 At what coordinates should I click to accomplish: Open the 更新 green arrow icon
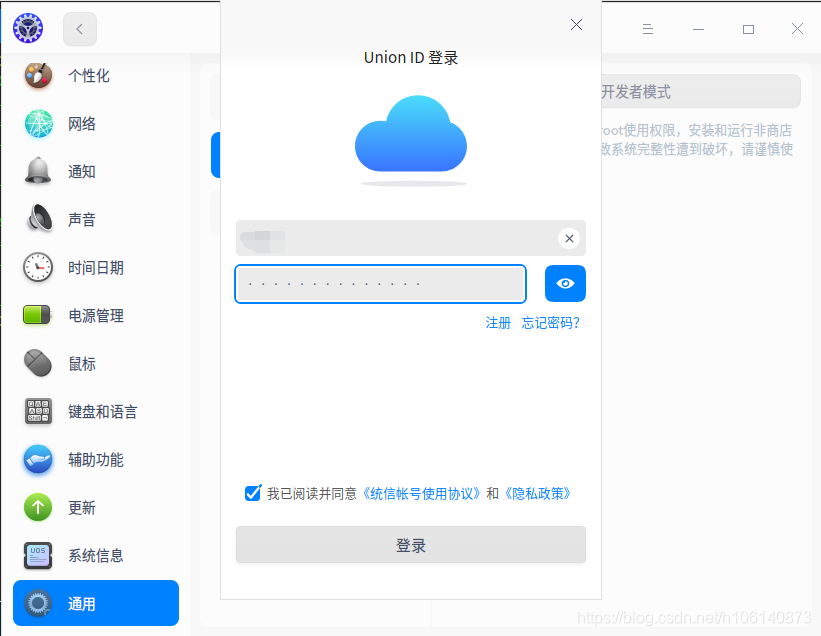(x=38, y=507)
